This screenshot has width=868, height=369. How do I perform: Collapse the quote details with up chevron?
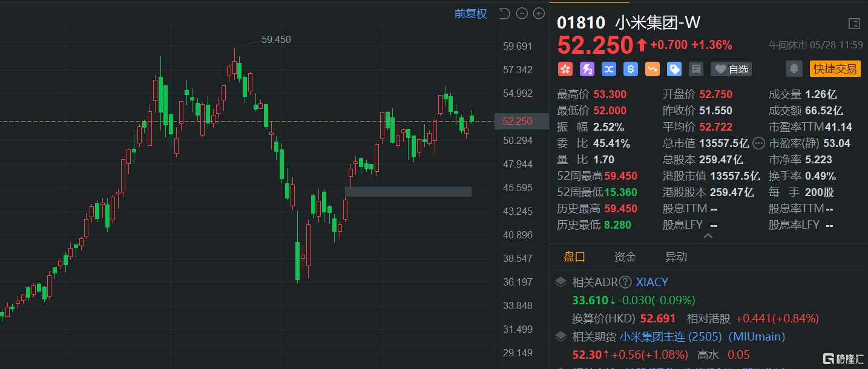708,236
